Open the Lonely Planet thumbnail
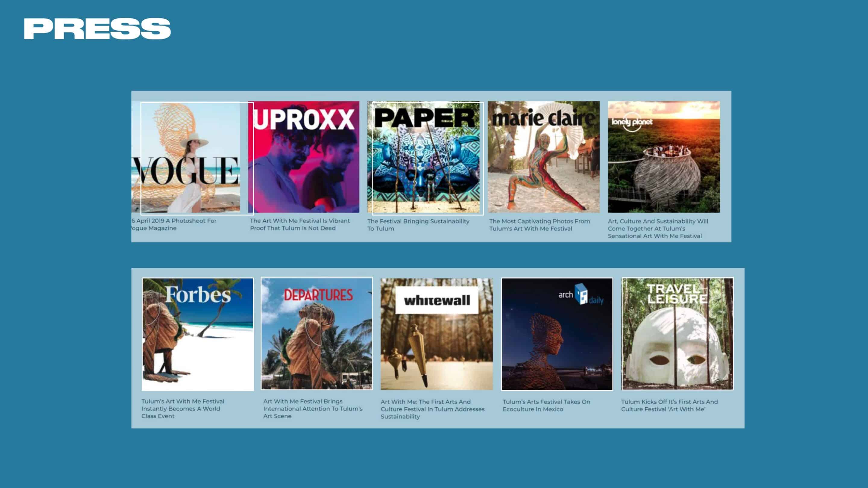 [x=664, y=157]
